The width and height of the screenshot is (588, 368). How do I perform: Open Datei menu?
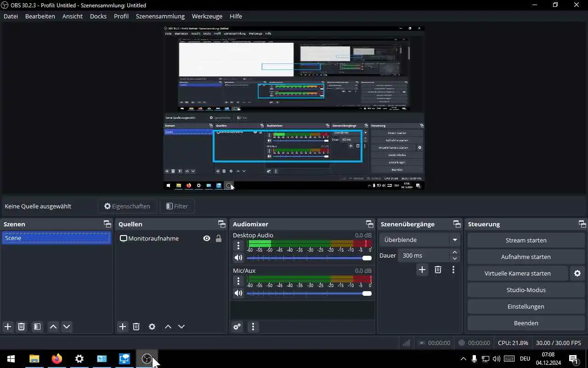[11, 16]
